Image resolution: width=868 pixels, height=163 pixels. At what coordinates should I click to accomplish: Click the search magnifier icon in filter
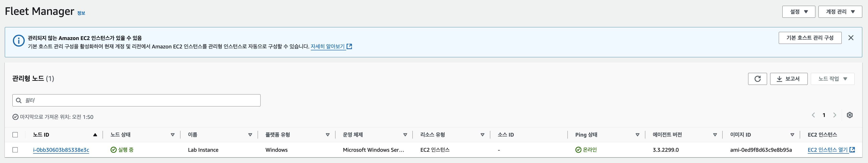point(19,100)
